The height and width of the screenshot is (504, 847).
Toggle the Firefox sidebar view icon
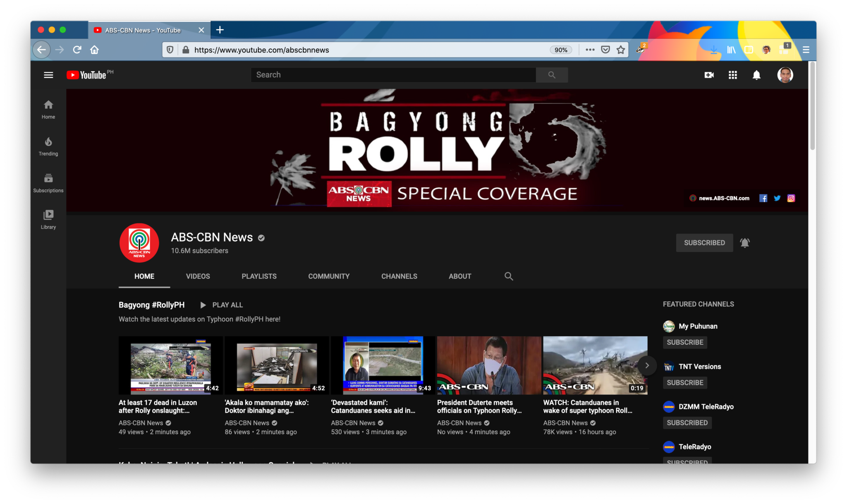click(749, 50)
